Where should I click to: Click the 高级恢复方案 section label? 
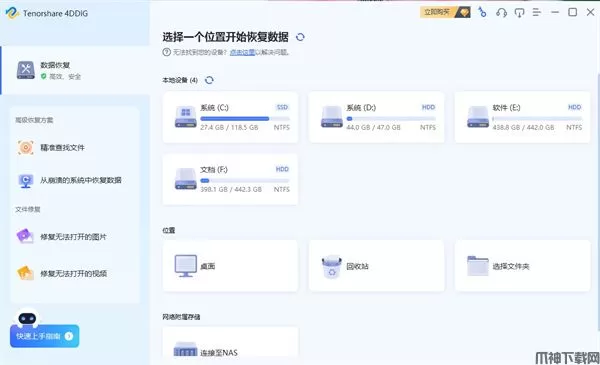tap(34, 120)
